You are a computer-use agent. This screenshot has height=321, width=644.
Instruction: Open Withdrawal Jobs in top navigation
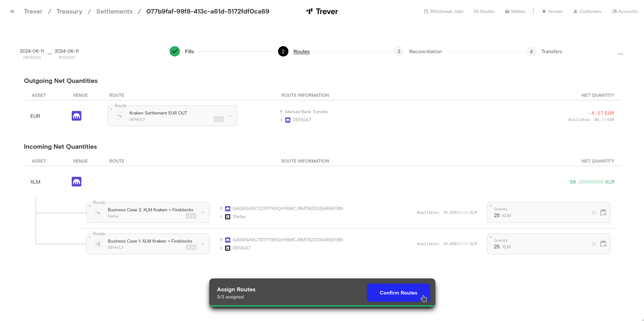pyautogui.click(x=444, y=11)
